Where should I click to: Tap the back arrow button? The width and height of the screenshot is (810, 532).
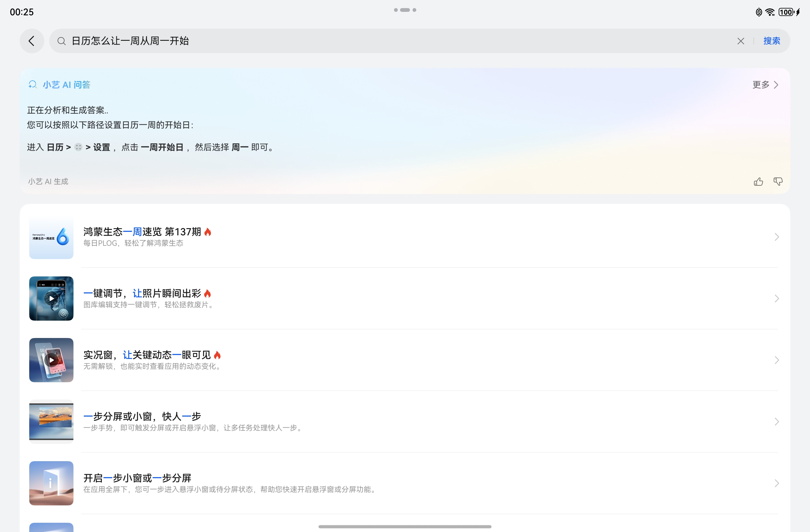[x=32, y=41]
